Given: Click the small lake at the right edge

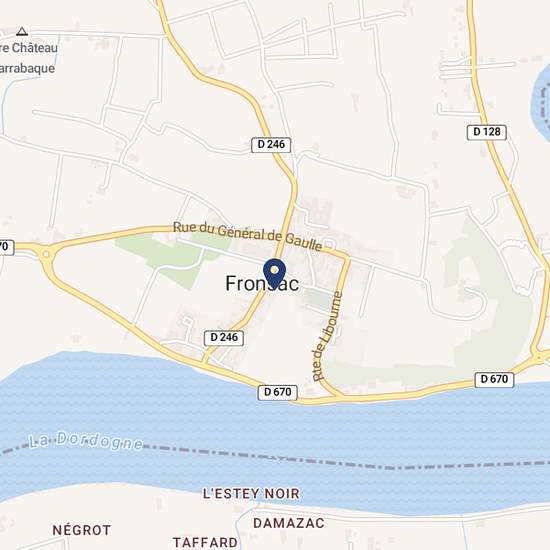Looking at the screenshot, I should pyautogui.click(x=541, y=98).
